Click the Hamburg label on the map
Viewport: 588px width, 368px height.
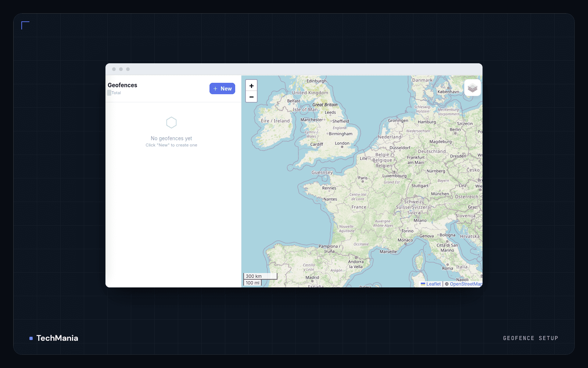click(427, 122)
